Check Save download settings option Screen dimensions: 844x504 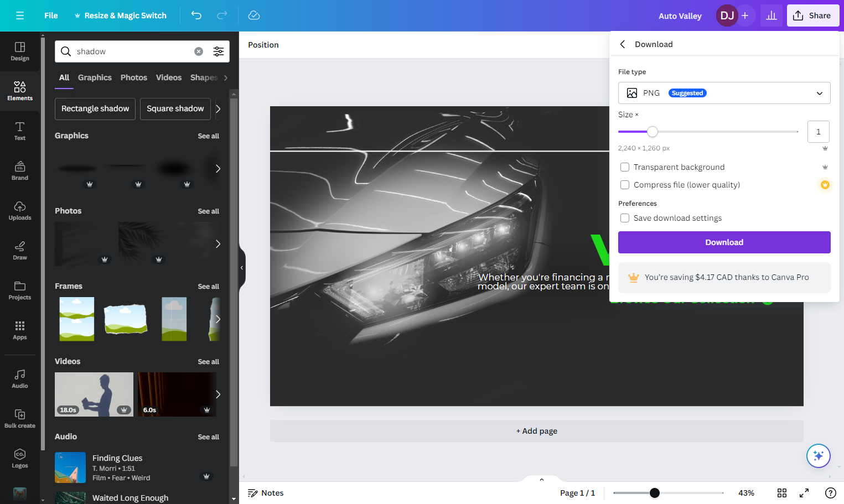[x=625, y=218]
